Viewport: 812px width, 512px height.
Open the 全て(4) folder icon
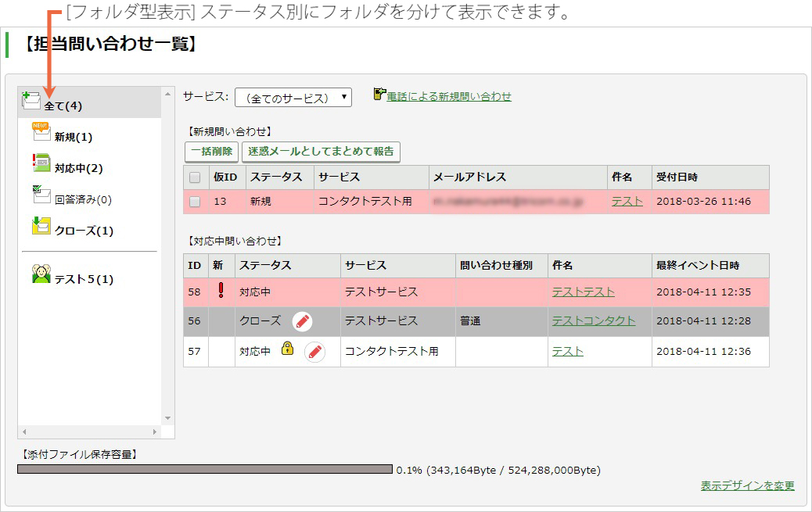point(31,100)
